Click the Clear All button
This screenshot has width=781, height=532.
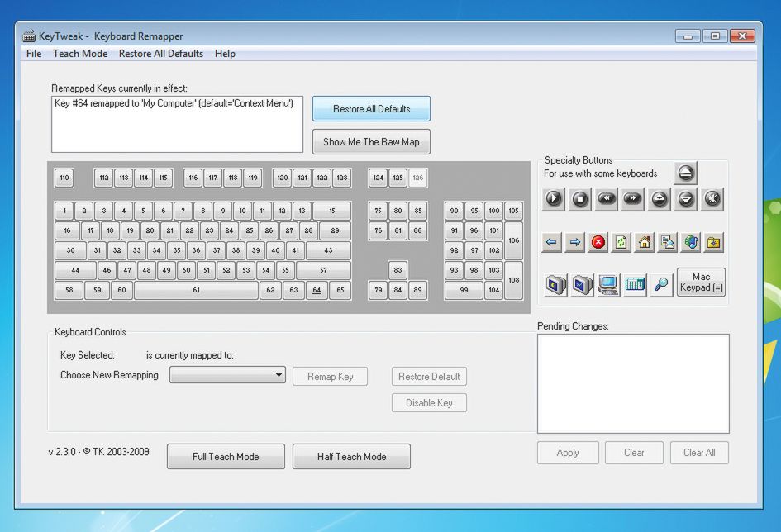point(699,453)
